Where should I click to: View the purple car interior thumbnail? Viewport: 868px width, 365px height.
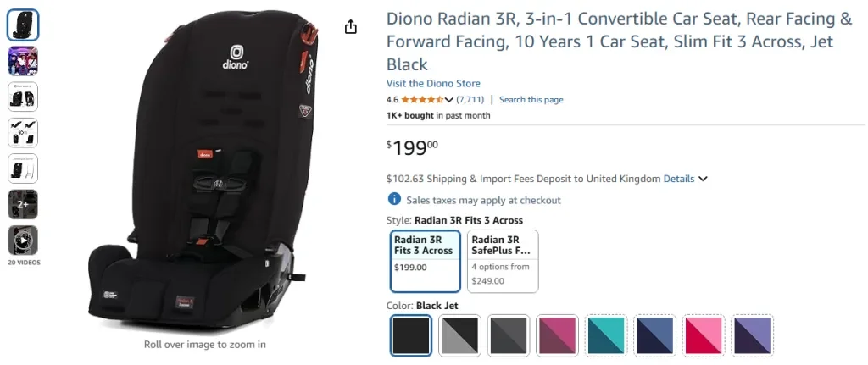tap(23, 61)
